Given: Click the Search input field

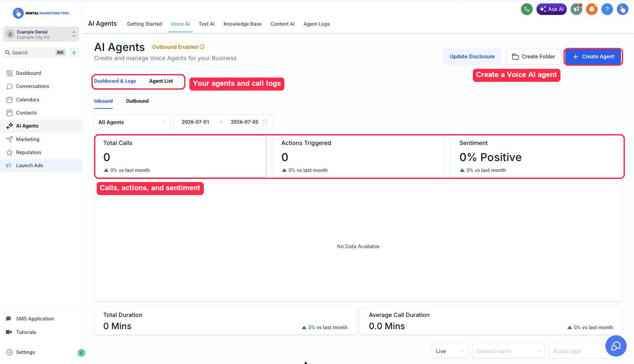Looking at the screenshot, I should coord(35,53).
